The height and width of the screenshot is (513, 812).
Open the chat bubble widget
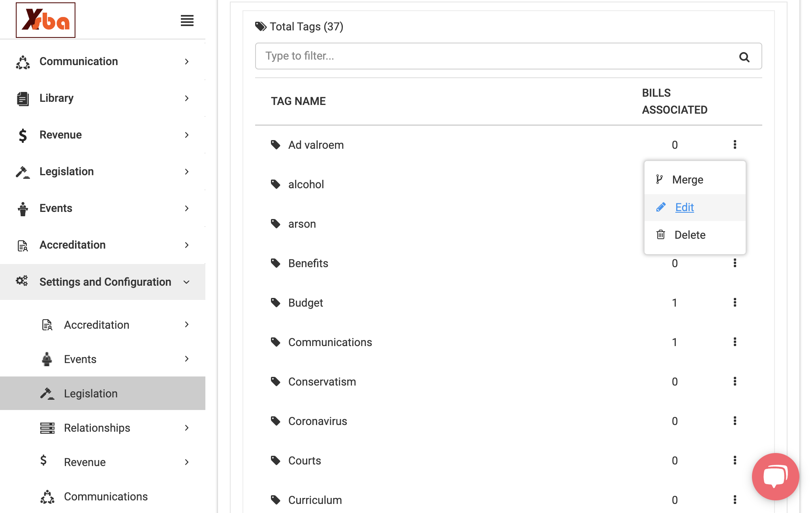tap(775, 477)
